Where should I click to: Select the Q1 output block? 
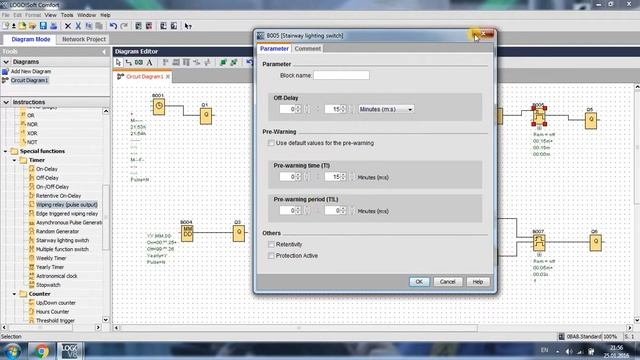206,116
